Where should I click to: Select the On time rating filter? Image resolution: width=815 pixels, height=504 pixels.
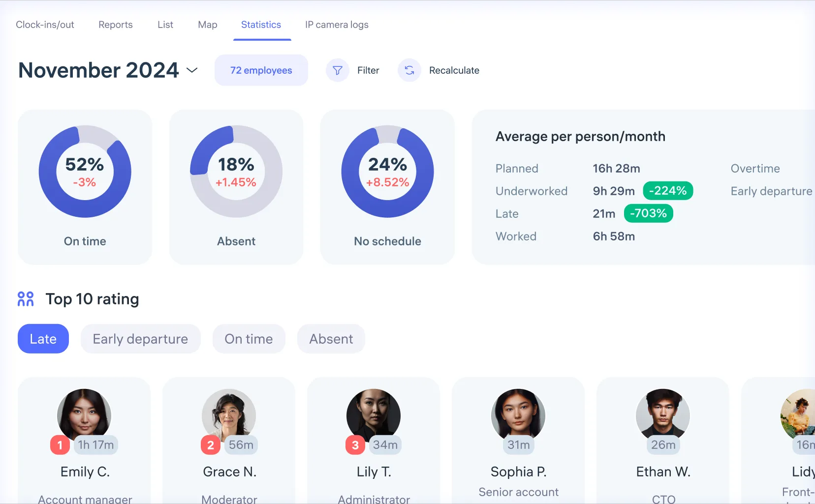pyautogui.click(x=249, y=339)
